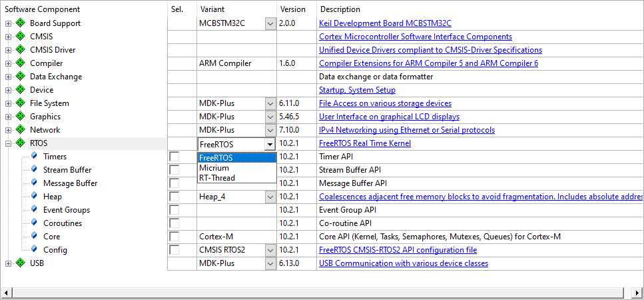Expand the CMSIS Driver tree node
Screen dimensions: 644x300
coord(8,50)
